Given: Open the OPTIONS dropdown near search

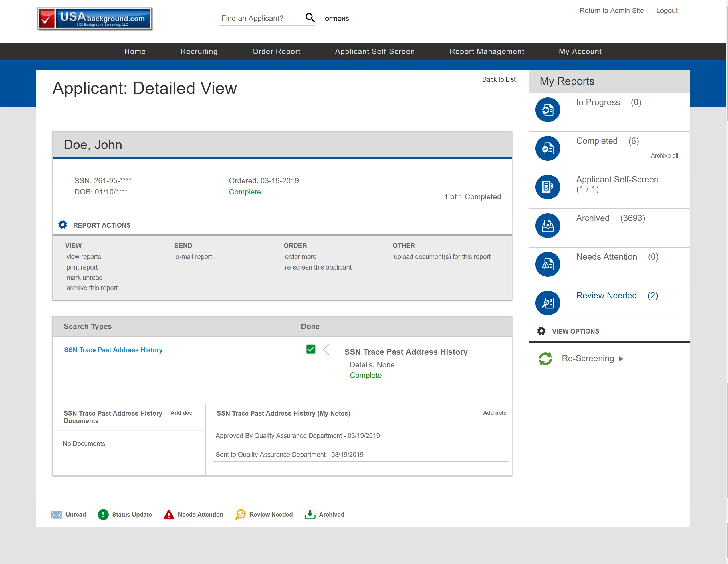Looking at the screenshot, I should [337, 19].
